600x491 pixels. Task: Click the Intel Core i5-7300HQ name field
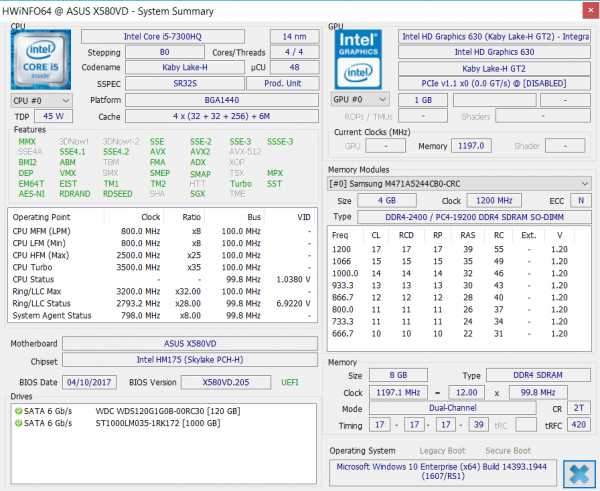tap(163, 37)
